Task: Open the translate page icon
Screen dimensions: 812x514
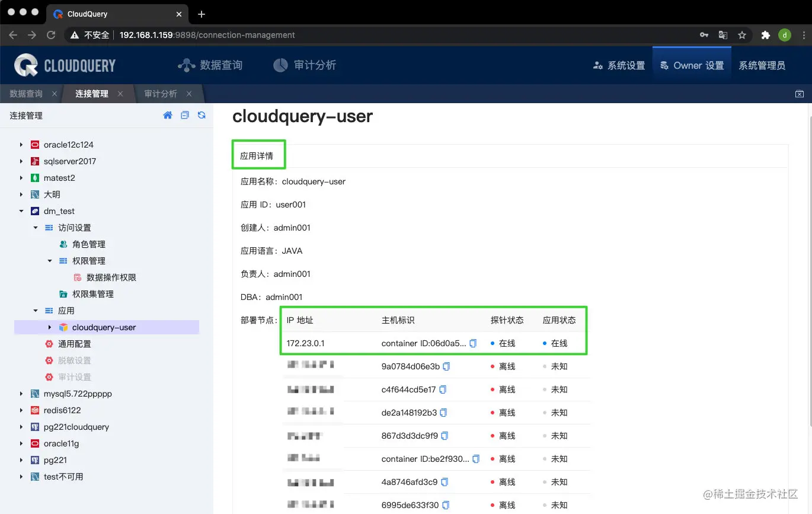Action: (x=723, y=35)
